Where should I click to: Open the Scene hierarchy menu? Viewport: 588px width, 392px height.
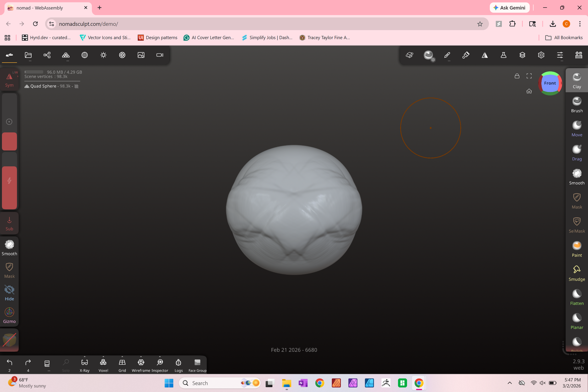47,55
